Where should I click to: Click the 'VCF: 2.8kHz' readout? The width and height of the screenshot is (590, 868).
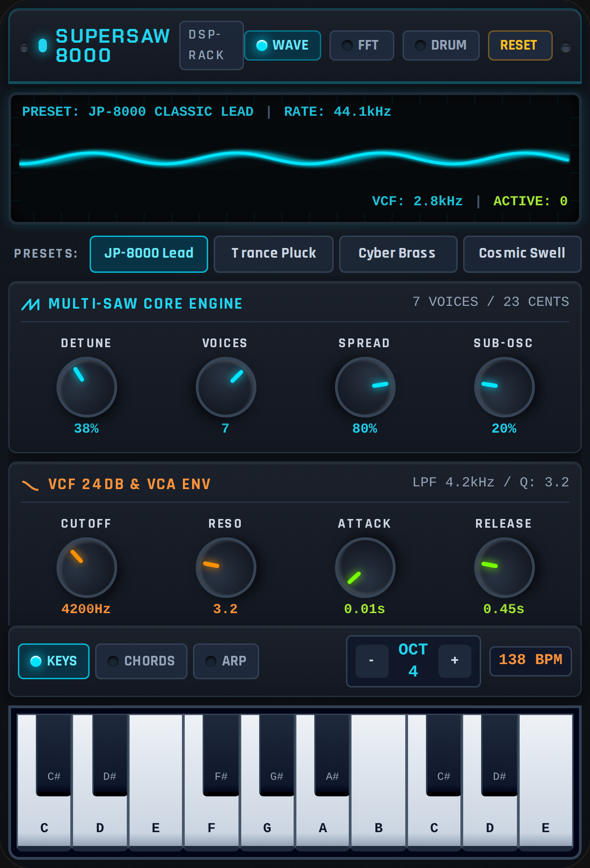(x=417, y=201)
